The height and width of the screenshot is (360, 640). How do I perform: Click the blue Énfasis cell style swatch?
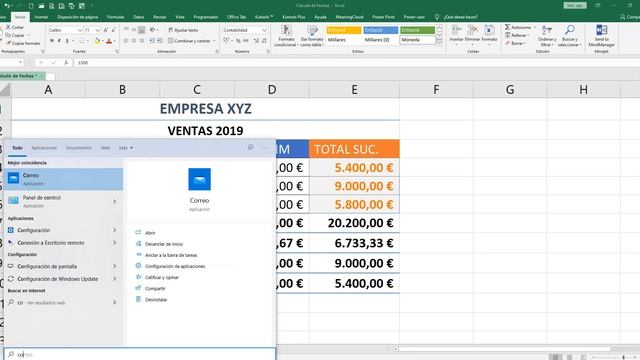click(380, 30)
